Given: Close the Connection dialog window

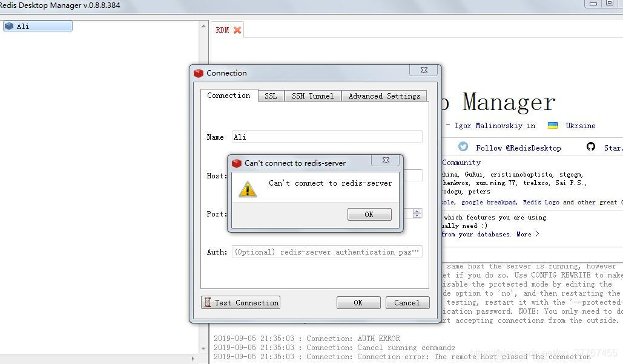Looking at the screenshot, I should [424, 70].
